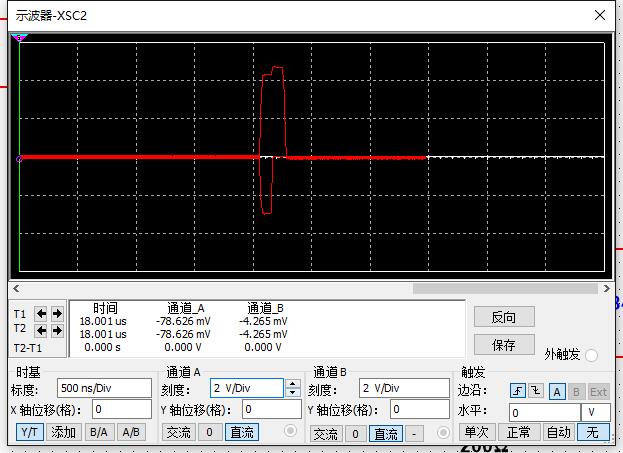The height and width of the screenshot is (453, 623).
Task: Move cursor T1 right with its arrow
Action: 57,314
